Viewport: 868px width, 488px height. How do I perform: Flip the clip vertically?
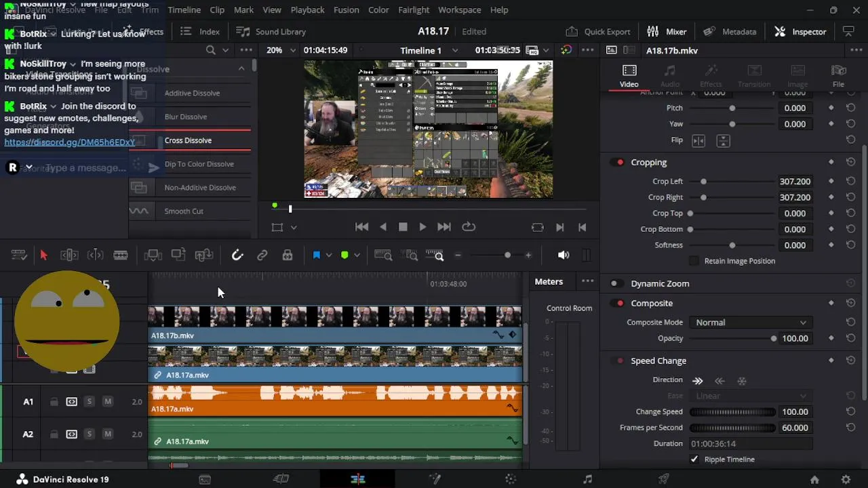[724, 140]
